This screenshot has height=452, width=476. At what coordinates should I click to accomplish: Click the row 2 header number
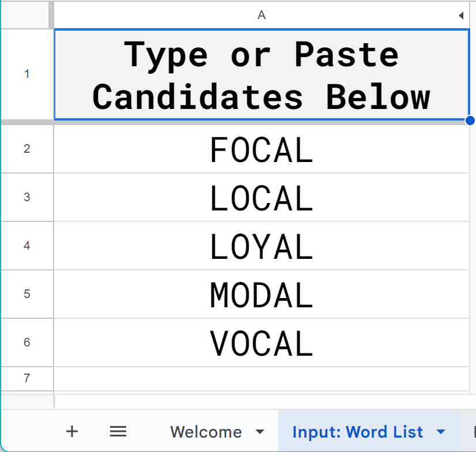(x=27, y=149)
